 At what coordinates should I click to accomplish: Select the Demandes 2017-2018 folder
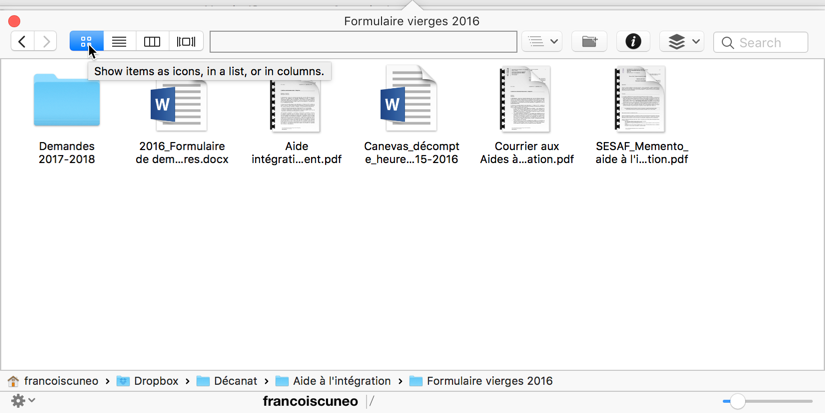(x=67, y=101)
